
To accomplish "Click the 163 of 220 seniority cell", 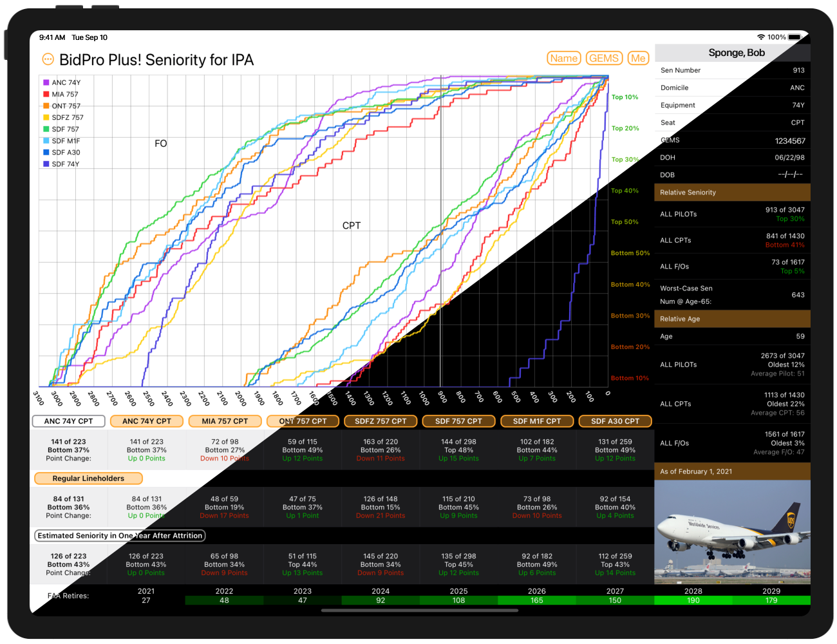I will click(381, 450).
